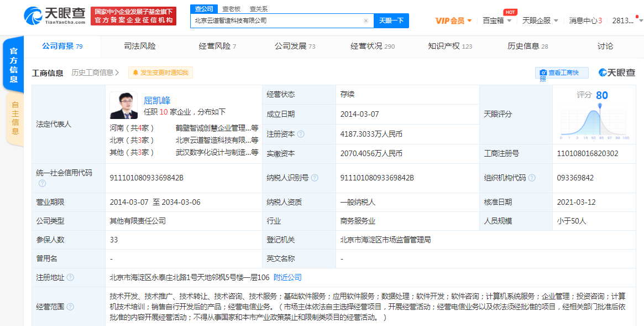The height and width of the screenshot is (326, 644).
Task: Expand the 天眼企服 menu
Action: click(540, 20)
